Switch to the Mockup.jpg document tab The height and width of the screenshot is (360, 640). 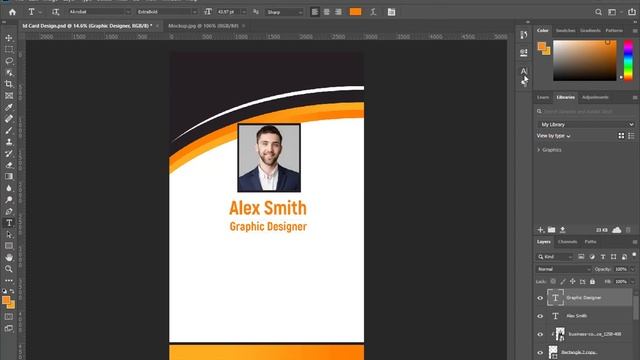(x=203, y=26)
